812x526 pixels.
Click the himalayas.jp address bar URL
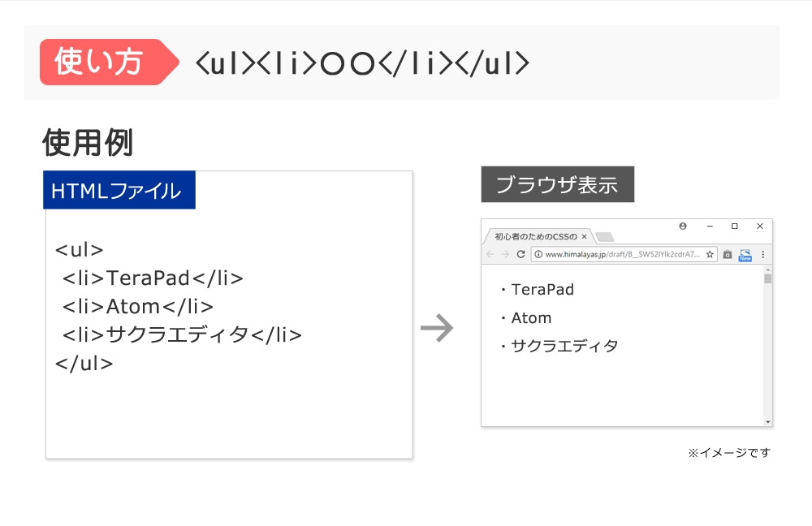point(622,254)
